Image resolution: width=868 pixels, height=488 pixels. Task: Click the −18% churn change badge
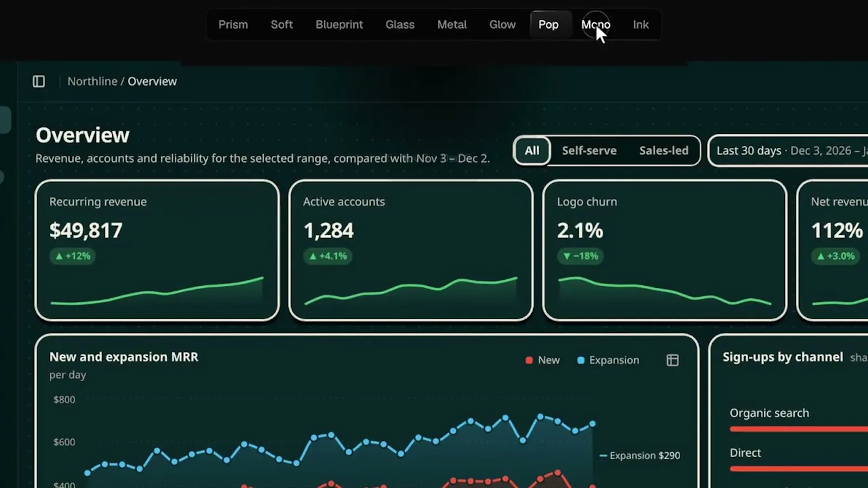[580, 256]
